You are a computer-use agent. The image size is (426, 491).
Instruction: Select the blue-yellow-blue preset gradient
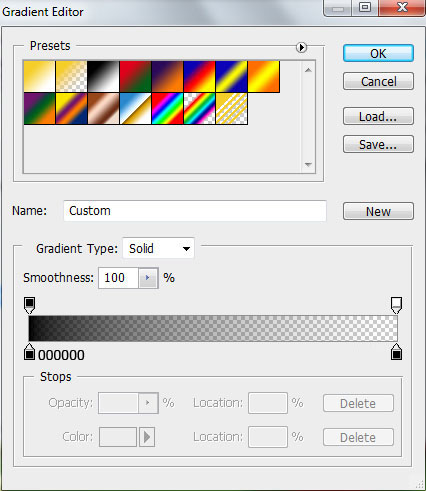tap(231, 76)
